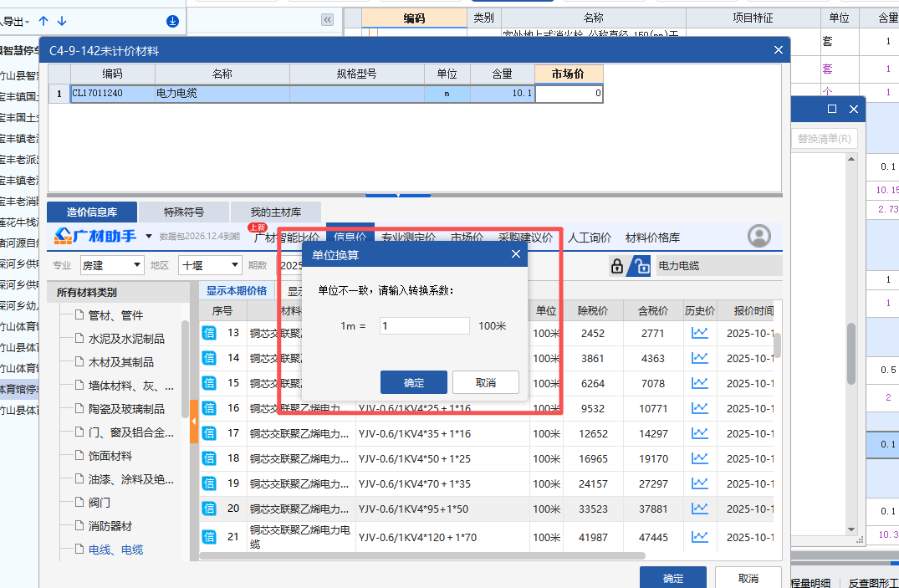Screen dimensions: 899x588
Task: Open the 专业 dropdown showing 房建
Action: [x=113, y=264]
